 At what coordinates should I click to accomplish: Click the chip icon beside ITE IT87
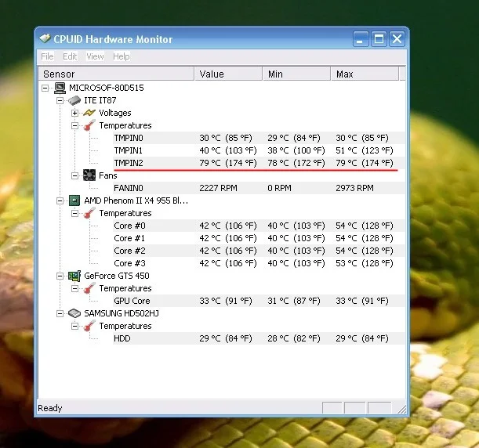coord(74,100)
